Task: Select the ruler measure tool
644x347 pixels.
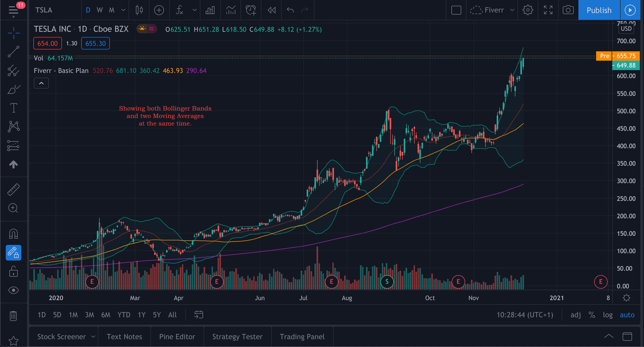Action: point(14,189)
